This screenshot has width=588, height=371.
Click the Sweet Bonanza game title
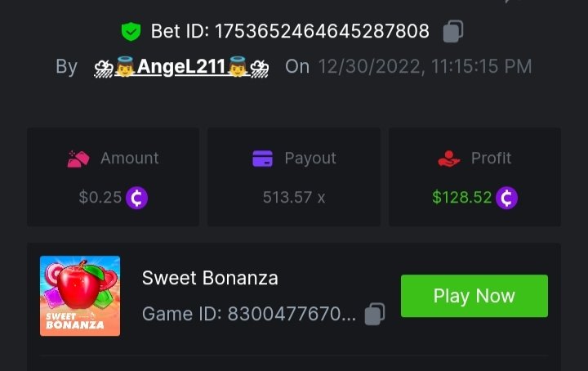(x=210, y=278)
